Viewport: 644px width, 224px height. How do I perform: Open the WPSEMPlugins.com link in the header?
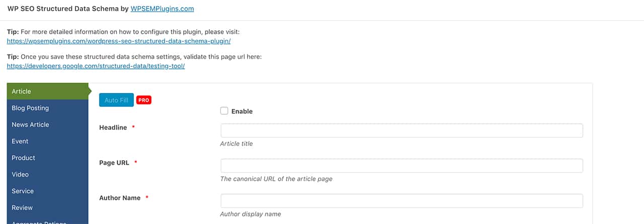pyautogui.click(x=162, y=9)
